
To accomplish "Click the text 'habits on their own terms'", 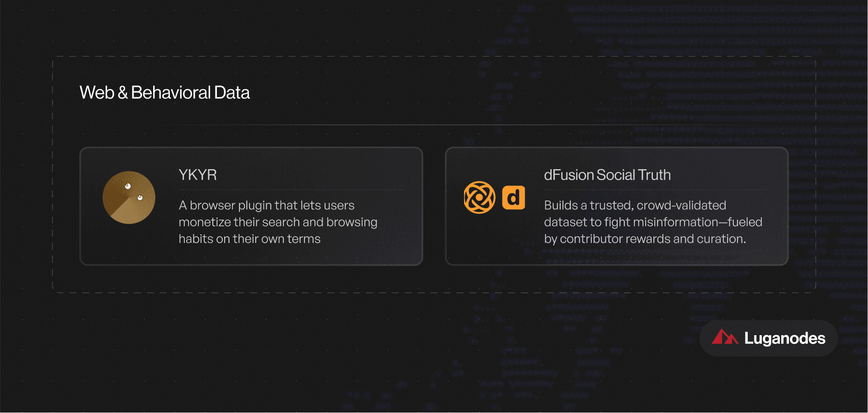I will (249, 239).
